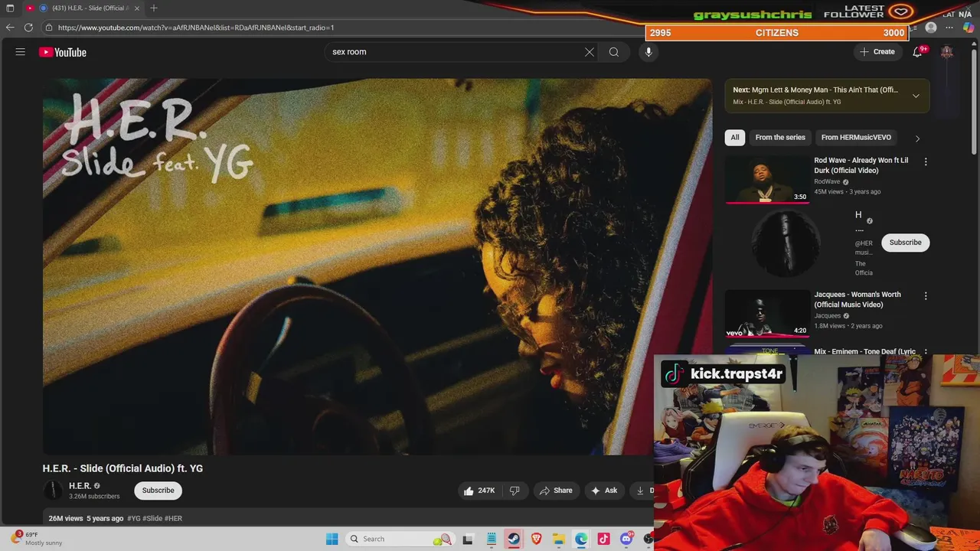Open Discord from the taskbar
Image resolution: width=980 pixels, height=551 pixels.
[x=626, y=539]
